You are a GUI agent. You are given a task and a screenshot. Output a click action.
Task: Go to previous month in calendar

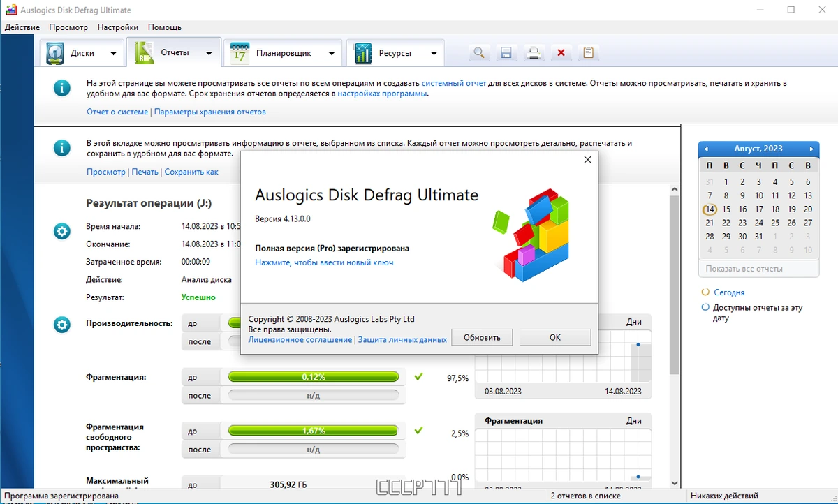[x=706, y=149]
